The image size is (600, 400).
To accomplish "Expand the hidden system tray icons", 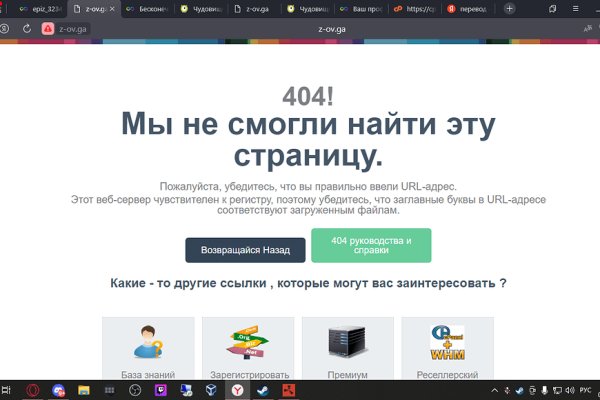I will point(494,390).
